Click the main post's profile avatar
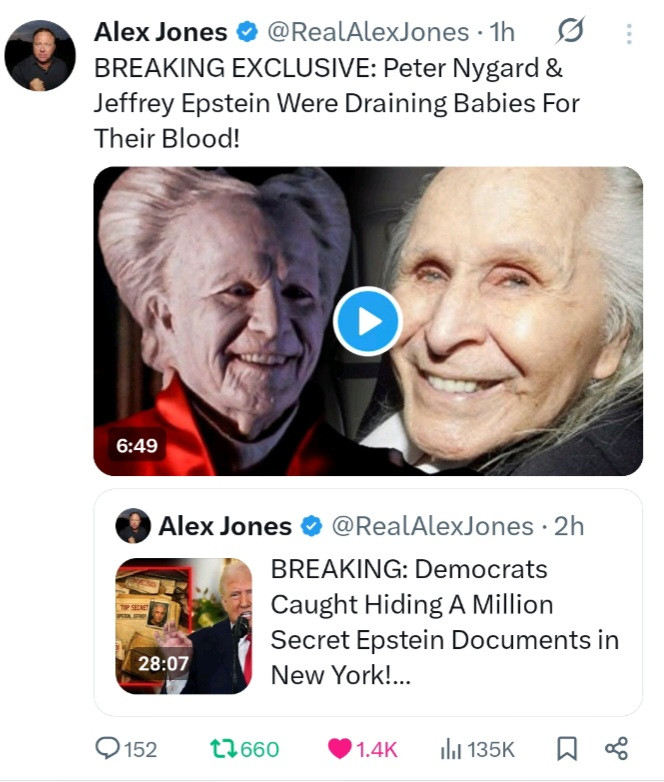Viewport: 664px width, 782px height. (x=41, y=54)
